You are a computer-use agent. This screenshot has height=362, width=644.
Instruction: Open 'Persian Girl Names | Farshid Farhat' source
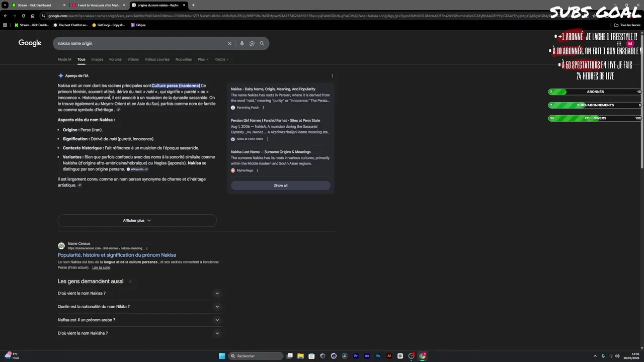(x=275, y=121)
